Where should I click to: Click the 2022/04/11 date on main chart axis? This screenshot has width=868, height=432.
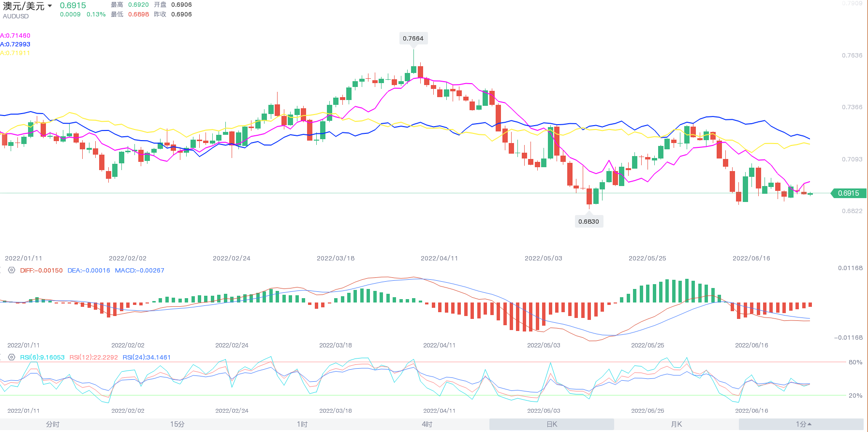click(439, 259)
